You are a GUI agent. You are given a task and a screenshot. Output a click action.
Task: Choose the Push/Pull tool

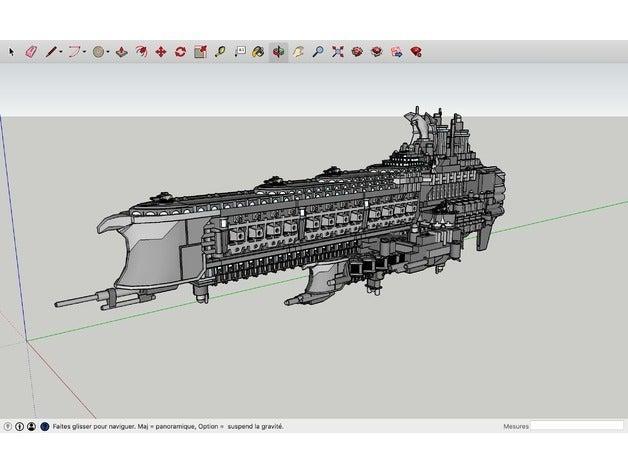pos(121,51)
